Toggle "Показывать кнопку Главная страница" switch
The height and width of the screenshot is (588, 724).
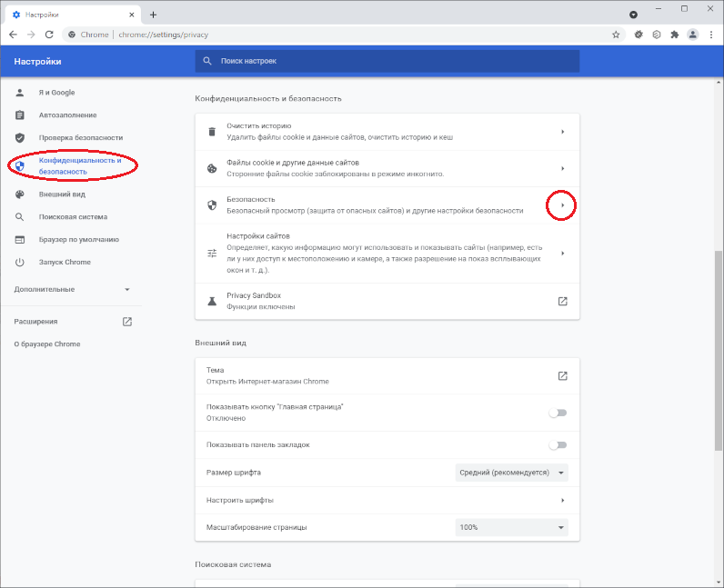tap(557, 413)
